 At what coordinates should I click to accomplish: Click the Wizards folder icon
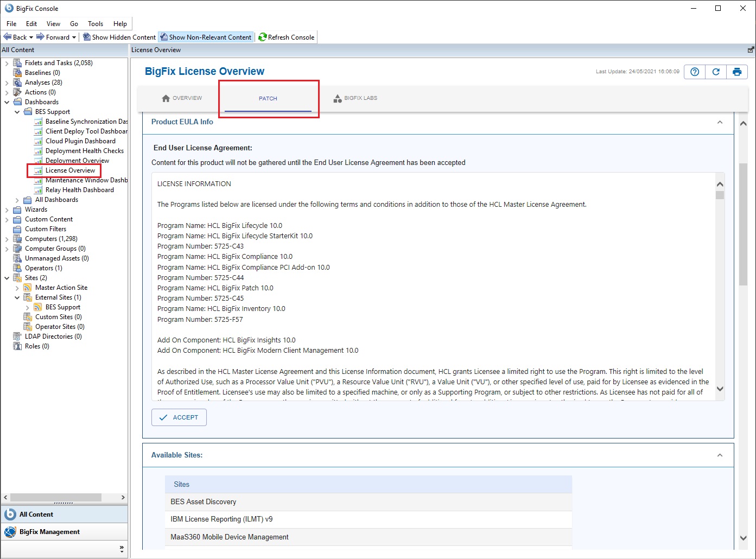(17, 209)
